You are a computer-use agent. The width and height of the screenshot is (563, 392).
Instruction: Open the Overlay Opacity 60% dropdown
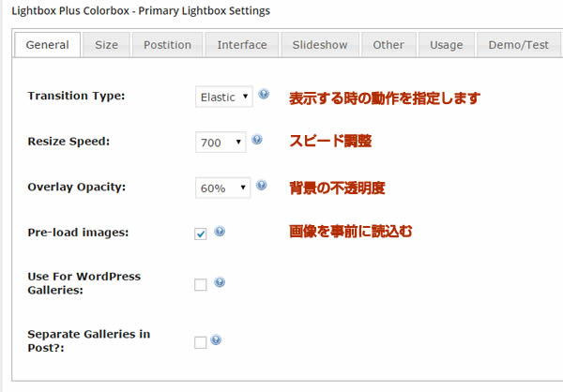(x=223, y=188)
